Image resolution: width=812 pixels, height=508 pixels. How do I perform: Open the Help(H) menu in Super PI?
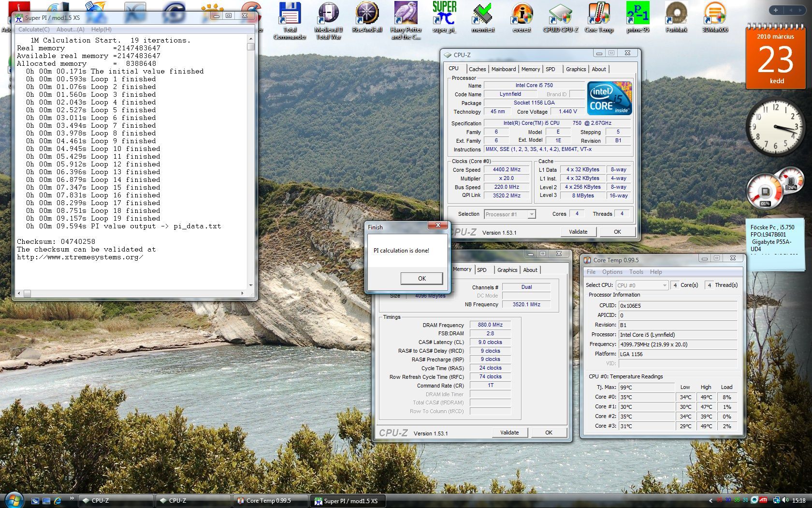(x=101, y=30)
